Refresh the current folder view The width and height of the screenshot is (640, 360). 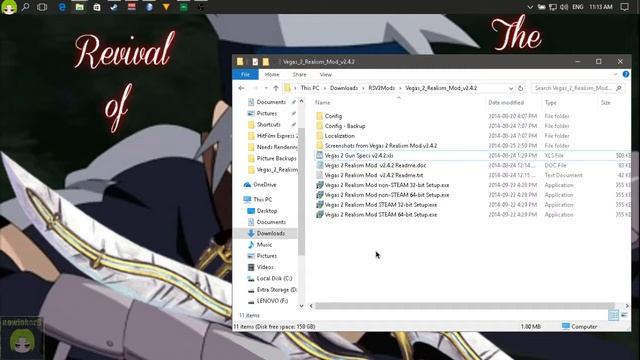(x=520, y=88)
